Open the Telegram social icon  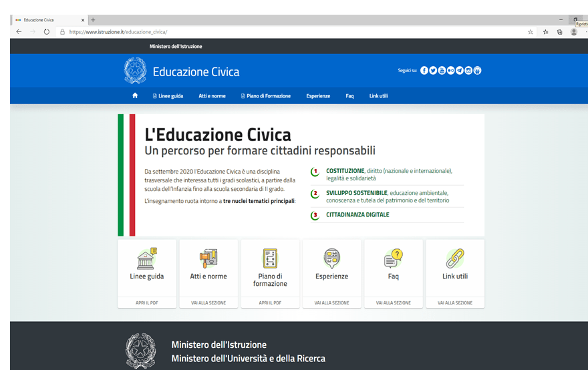tap(460, 71)
